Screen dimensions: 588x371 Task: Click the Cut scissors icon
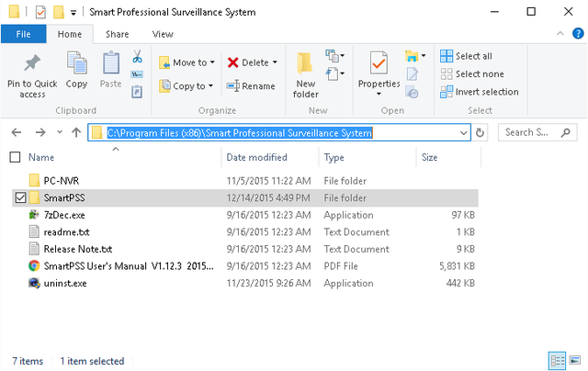(137, 57)
